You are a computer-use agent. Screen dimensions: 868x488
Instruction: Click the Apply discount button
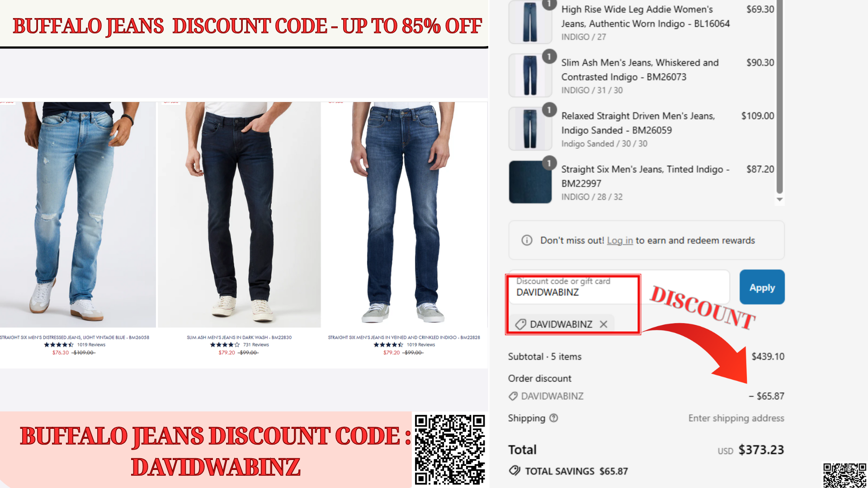point(762,287)
